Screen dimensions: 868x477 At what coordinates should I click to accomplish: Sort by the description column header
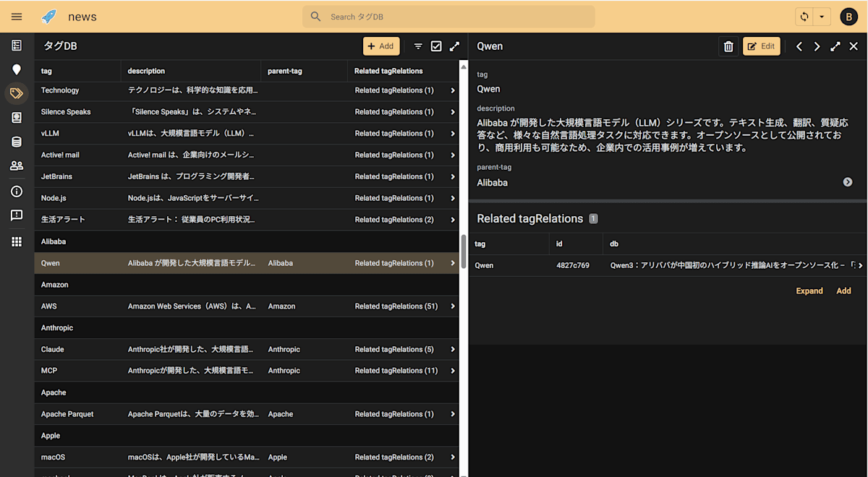[x=191, y=71]
